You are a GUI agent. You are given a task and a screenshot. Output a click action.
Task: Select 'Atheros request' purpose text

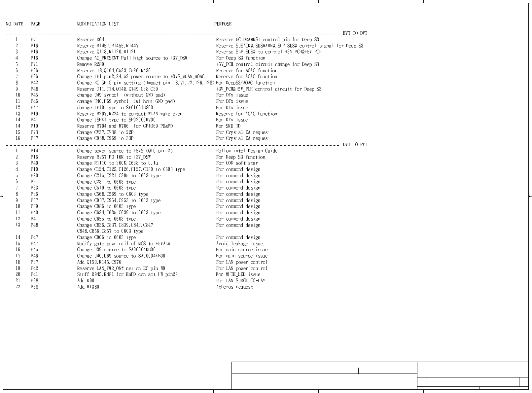(x=234, y=287)
